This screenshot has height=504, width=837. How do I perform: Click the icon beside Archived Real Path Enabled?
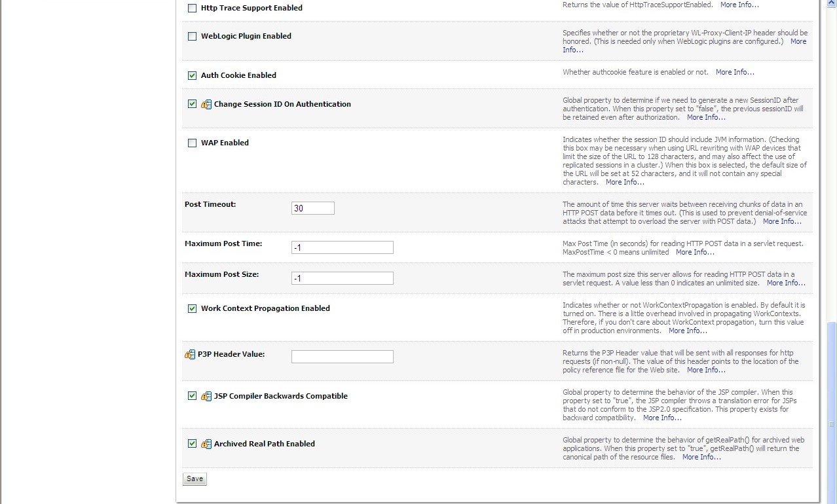click(206, 444)
